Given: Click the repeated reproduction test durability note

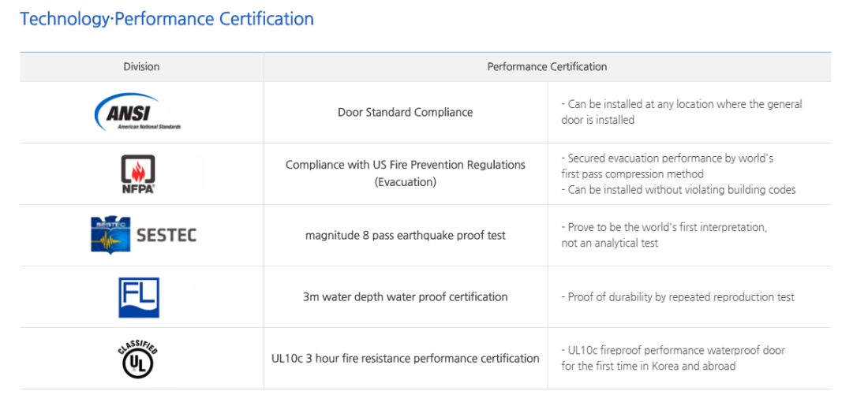Looking at the screenshot, I should 678,297.
